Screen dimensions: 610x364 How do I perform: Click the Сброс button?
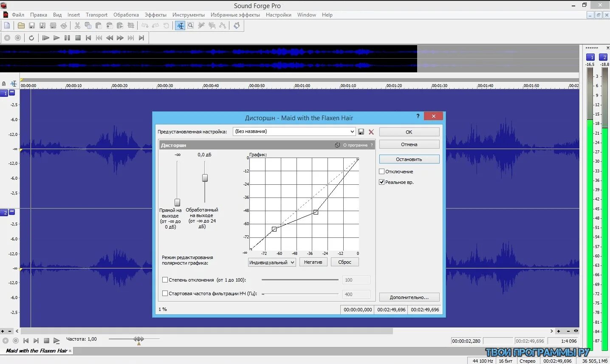point(345,262)
